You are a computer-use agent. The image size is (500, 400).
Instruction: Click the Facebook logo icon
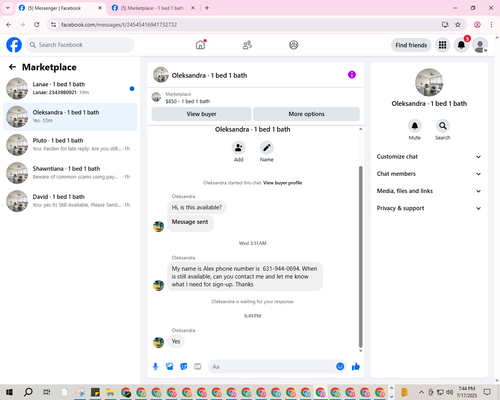pyautogui.click(x=14, y=45)
